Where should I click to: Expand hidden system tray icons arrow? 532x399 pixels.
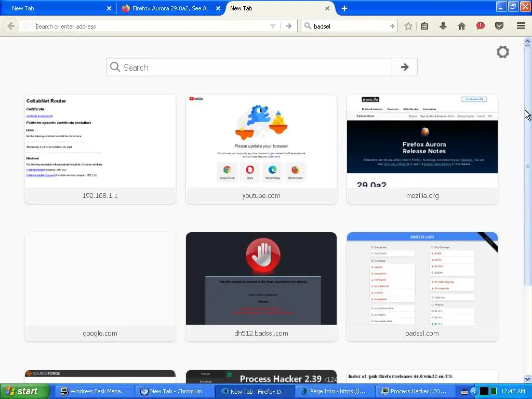pos(474,391)
